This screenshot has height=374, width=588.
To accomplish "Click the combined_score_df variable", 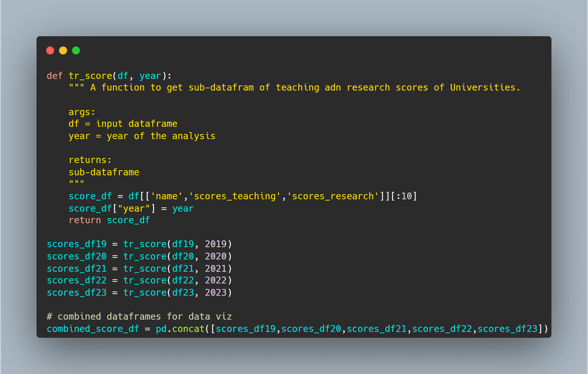I will click(93, 329).
